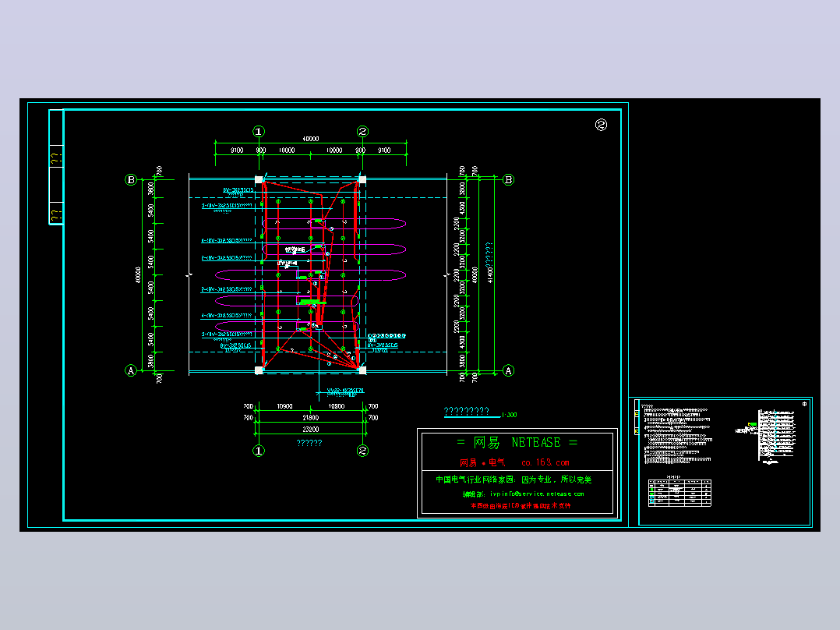Viewport: 840px width, 630px height.
Task: Click the cyan "??????" label under 23200
Action: (x=309, y=443)
